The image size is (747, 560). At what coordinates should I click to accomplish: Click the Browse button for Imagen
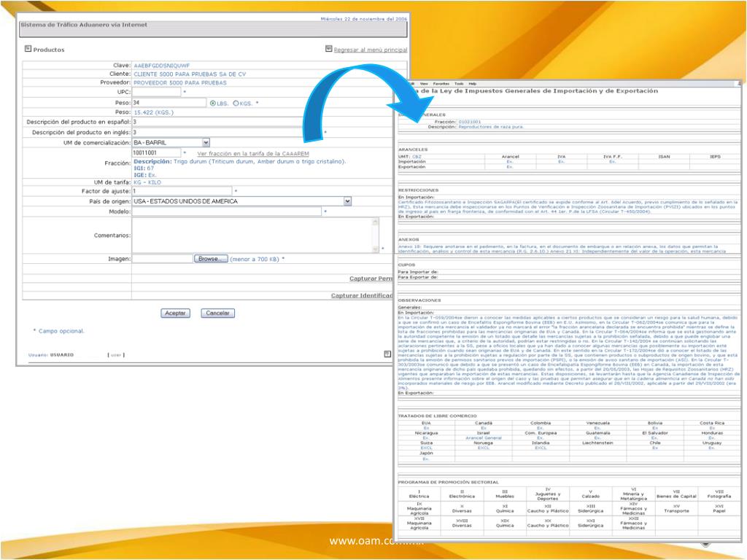click(x=211, y=259)
